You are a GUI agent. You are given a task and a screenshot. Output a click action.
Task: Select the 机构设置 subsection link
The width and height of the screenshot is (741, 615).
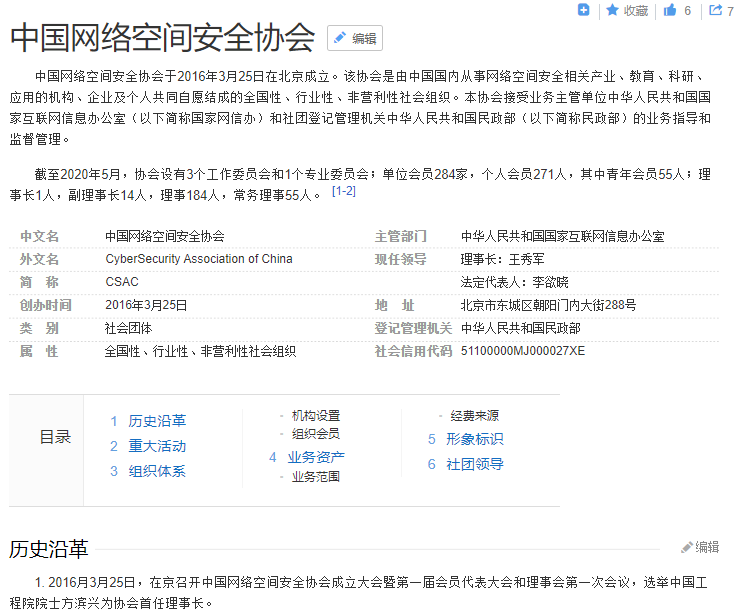click(x=315, y=415)
